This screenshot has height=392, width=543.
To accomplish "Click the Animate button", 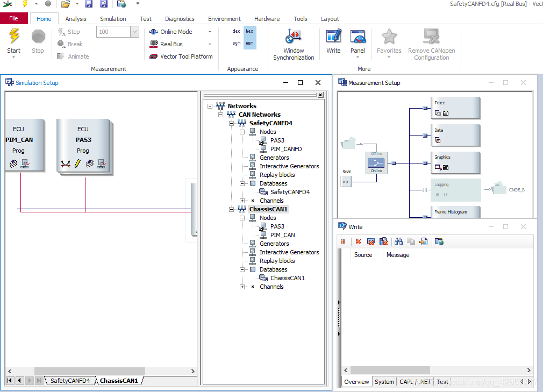I will 73,56.
